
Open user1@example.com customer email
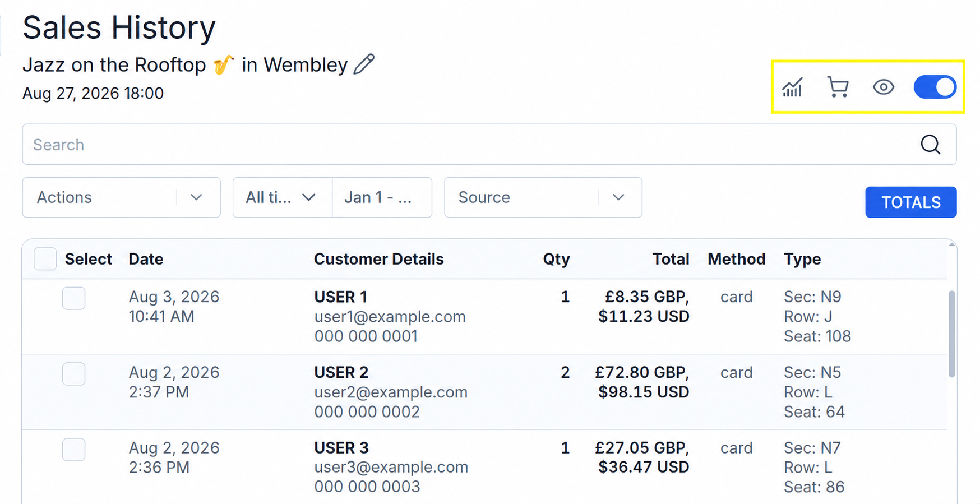390,317
